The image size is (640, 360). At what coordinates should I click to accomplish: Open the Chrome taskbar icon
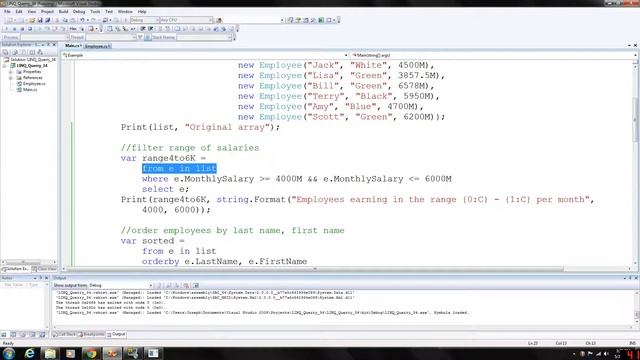pos(91,353)
